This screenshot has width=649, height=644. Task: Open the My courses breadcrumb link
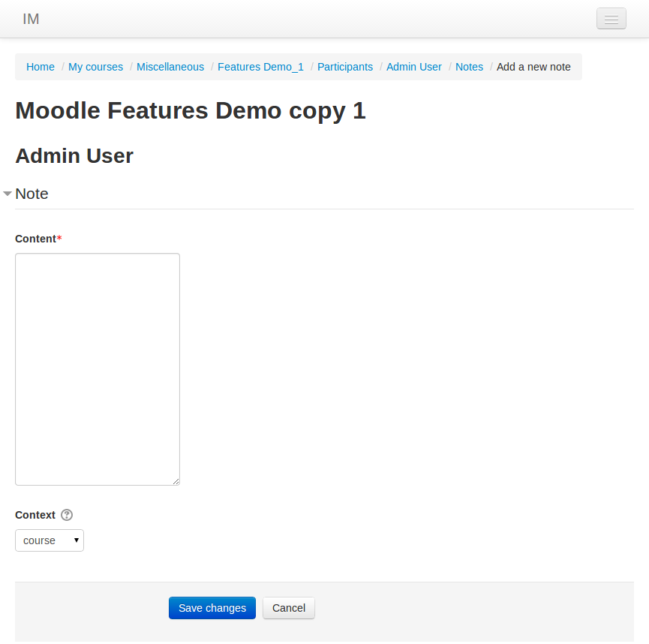[95, 67]
